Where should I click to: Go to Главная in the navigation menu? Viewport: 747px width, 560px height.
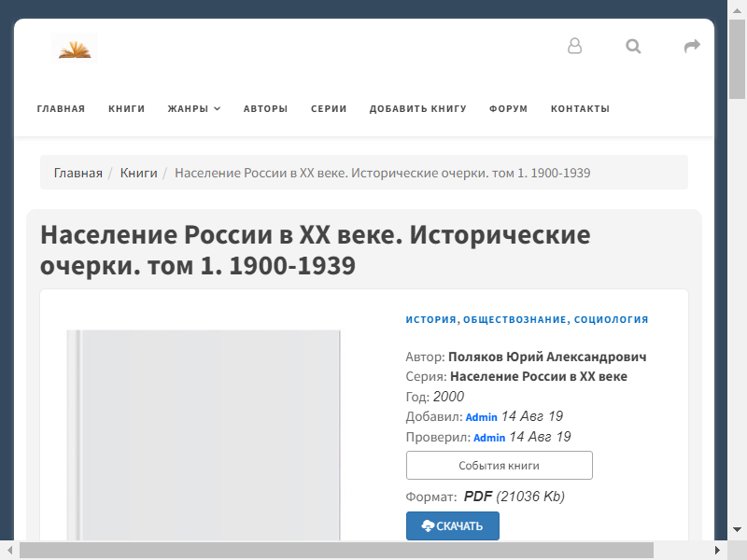(61, 108)
